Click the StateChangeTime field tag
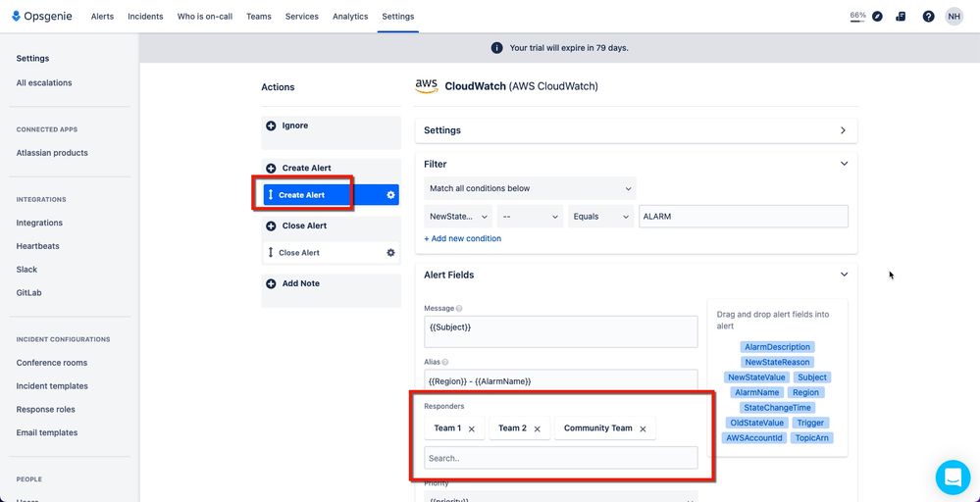The height and width of the screenshot is (502, 980). tap(777, 408)
